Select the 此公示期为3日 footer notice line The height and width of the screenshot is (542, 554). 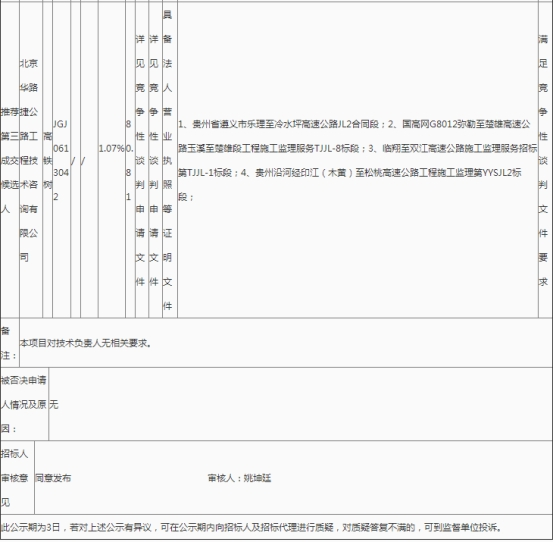click(x=252, y=528)
